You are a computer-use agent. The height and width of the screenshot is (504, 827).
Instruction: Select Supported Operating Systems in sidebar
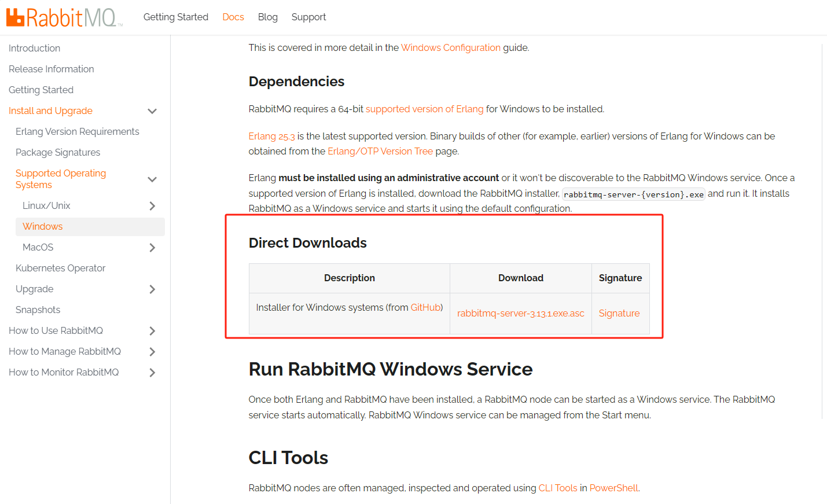click(x=61, y=179)
